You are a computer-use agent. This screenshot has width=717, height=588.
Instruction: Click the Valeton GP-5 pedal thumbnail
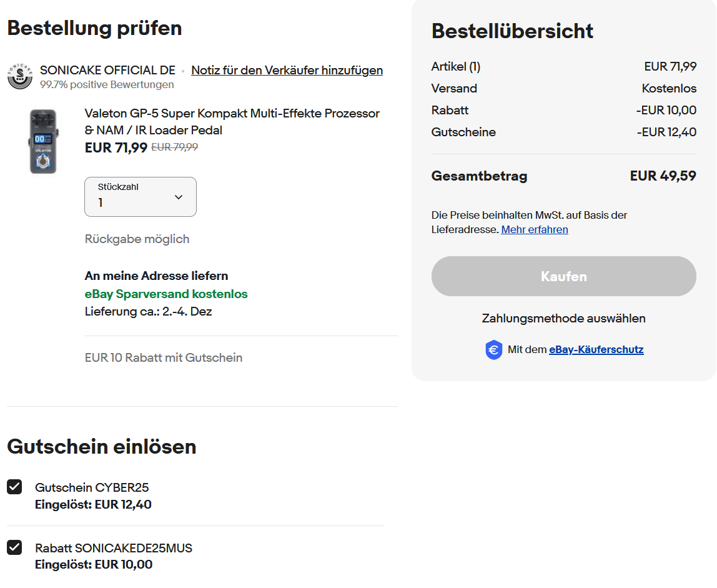coord(43,141)
